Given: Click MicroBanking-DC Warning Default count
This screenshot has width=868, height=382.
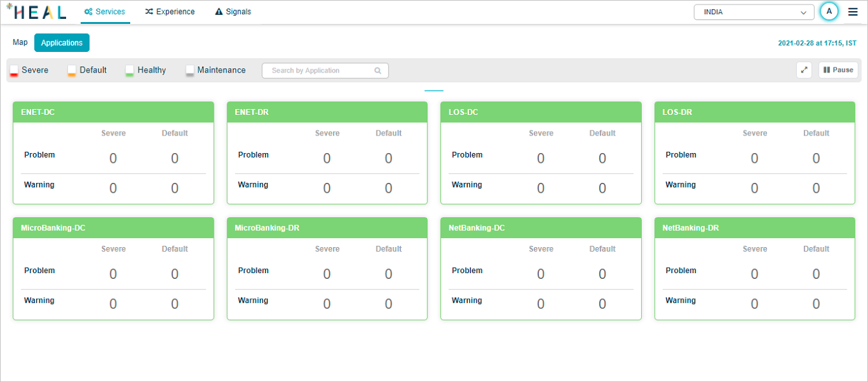Looking at the screenshot, I should (175, 304).
